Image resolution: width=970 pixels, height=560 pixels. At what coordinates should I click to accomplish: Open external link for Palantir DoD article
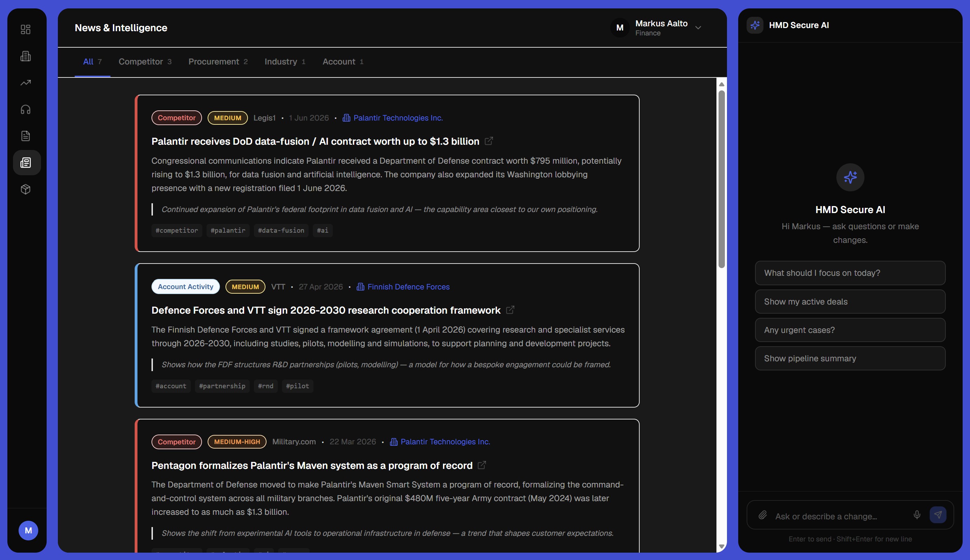coord(489,141)
